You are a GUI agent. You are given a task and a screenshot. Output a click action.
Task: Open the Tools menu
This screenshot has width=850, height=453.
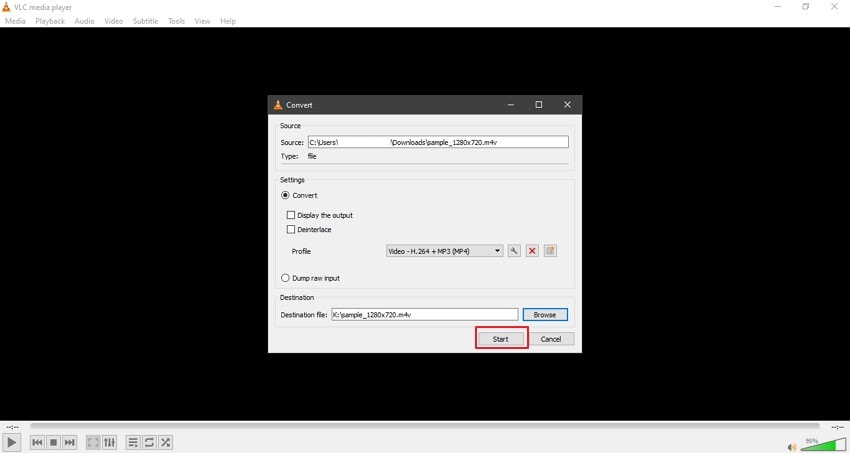(x=176, y=21)
